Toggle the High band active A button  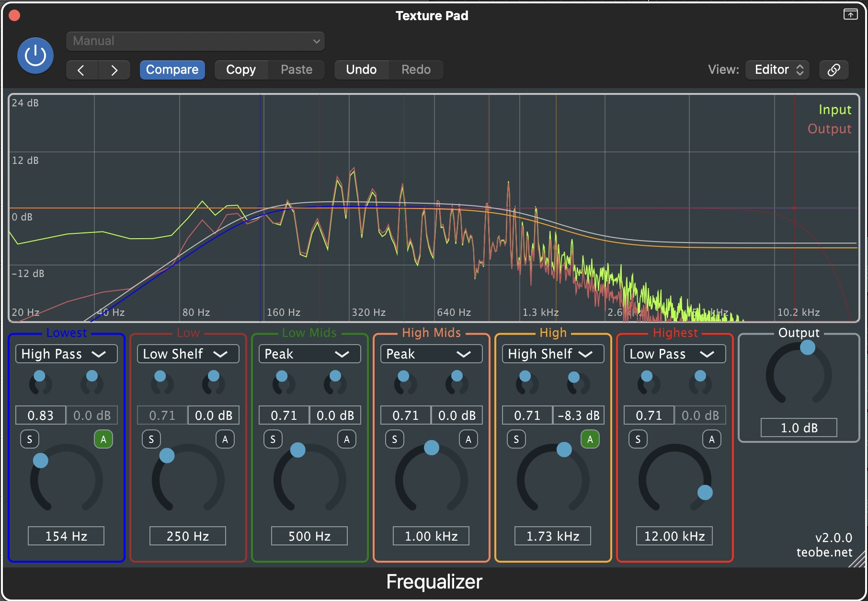coord(590,439)
